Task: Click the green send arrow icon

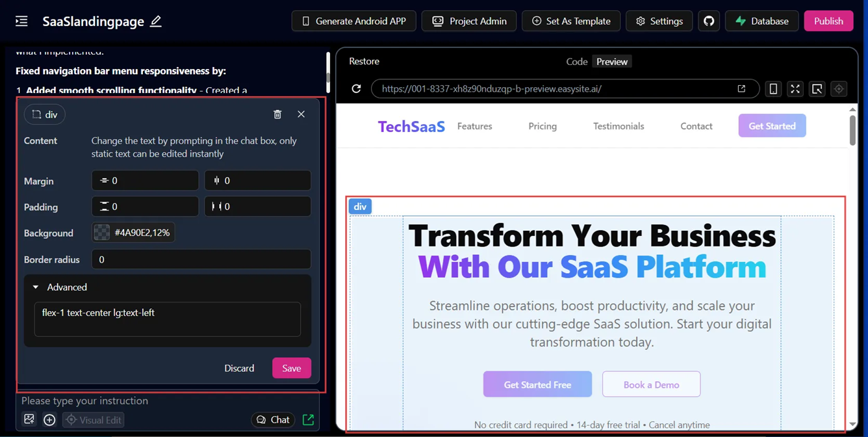Action: [309, 419]
